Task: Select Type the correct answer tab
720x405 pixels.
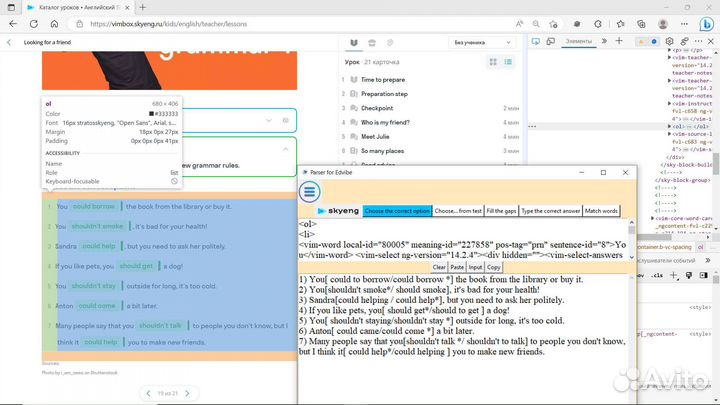Action: point(551,211)
